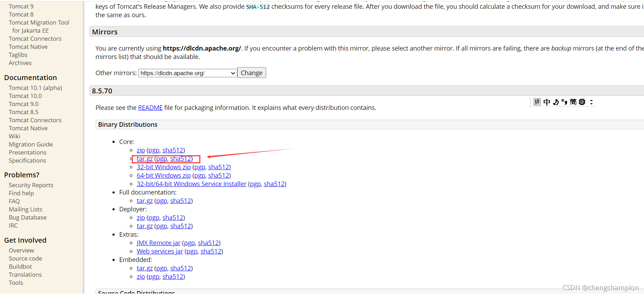Open the Buildbot link
644x295 pixels.
point(20,267)
